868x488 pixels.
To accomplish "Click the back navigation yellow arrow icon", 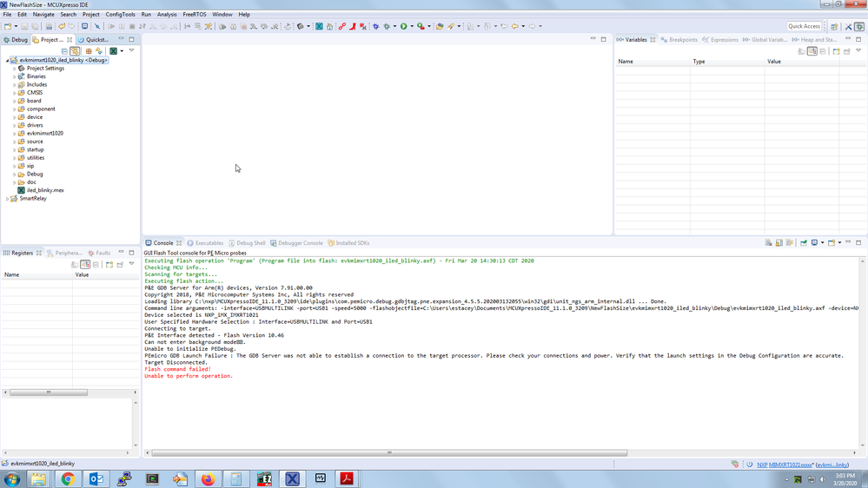I will point(515,26).
